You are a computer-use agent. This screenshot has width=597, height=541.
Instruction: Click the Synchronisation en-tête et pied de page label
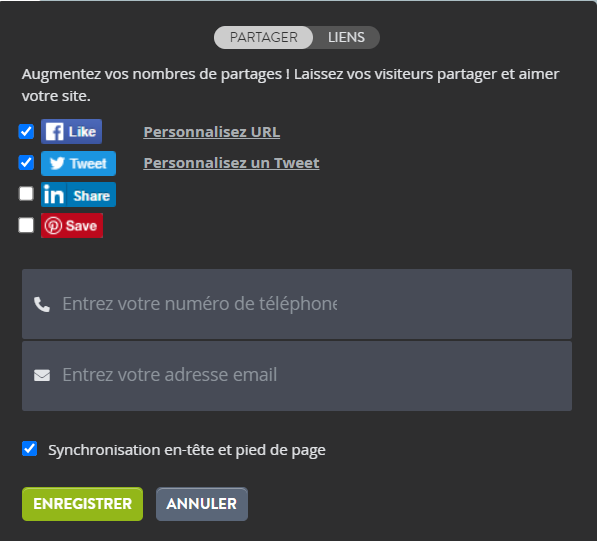point(187,450)
